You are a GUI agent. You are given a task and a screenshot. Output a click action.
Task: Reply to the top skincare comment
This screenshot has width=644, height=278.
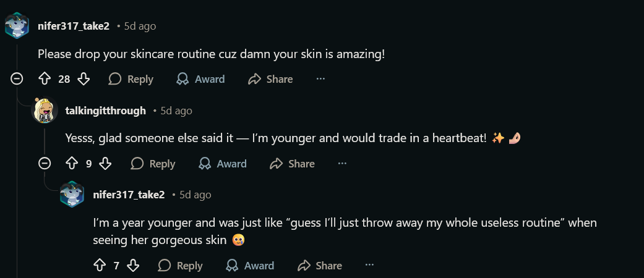[x=131, y=79]
